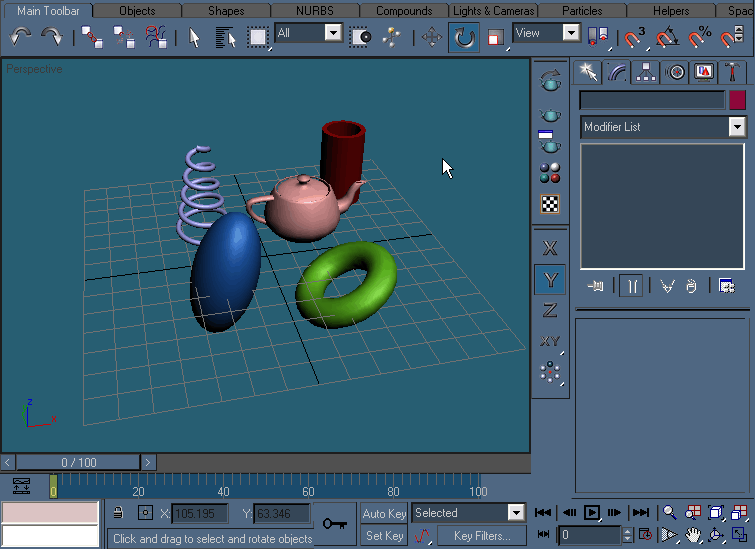Restrict to X axis
The image size is (755, 549).
550,248
